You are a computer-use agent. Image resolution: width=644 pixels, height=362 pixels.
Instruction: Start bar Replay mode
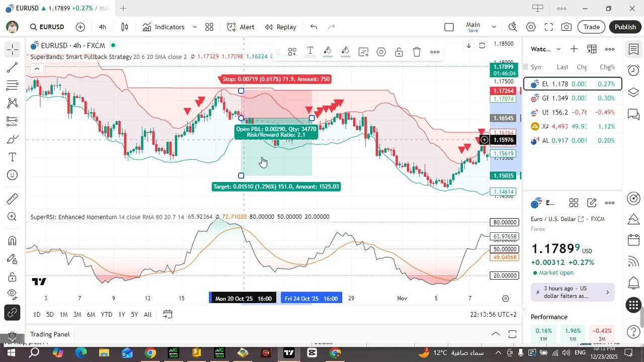coord(280,27)
